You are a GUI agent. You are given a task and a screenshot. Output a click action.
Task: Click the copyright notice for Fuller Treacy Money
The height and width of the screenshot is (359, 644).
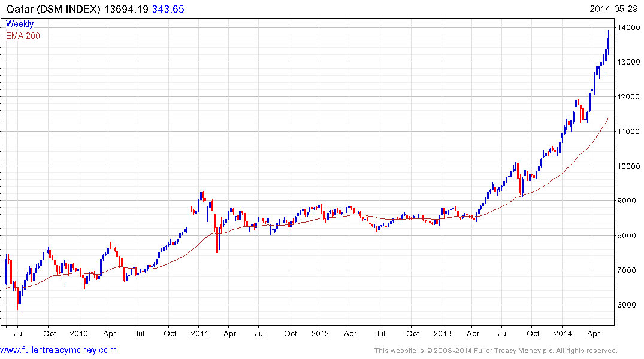pos(496,351)
